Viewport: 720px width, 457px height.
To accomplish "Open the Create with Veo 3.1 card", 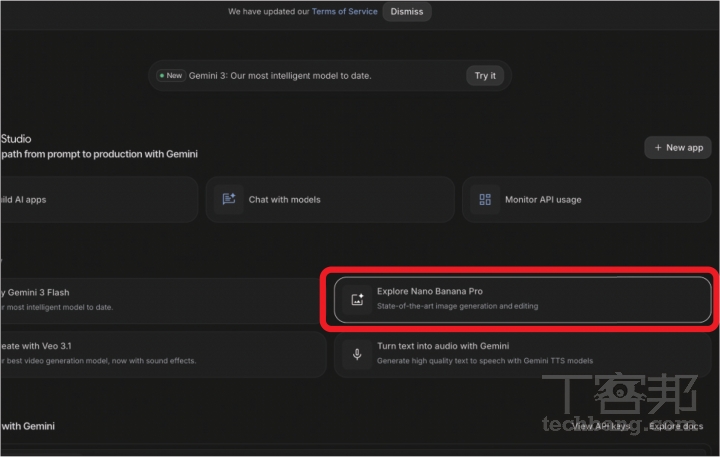I will tap(150, 353).
